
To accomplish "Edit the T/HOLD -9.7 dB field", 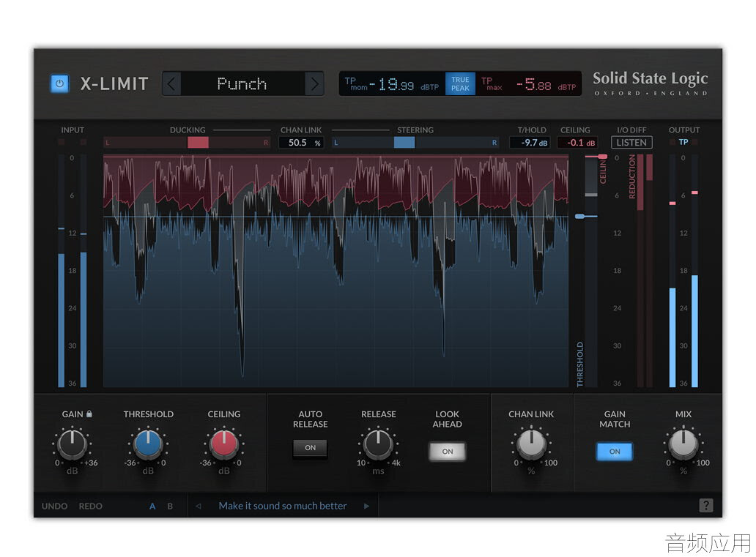I will coord(530,143).
